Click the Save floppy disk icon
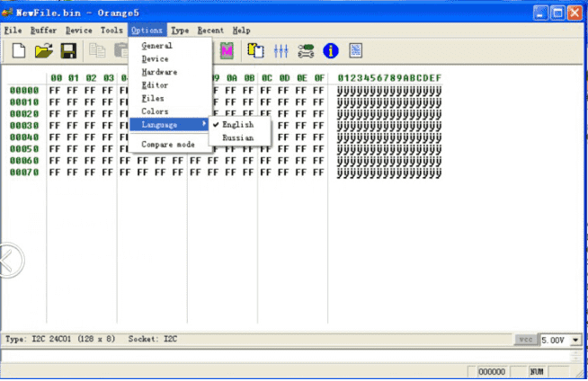 click(68, 50)
